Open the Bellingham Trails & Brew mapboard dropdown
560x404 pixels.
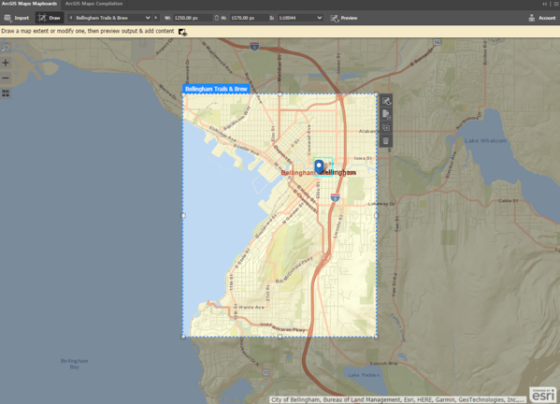tap(112, 18)
